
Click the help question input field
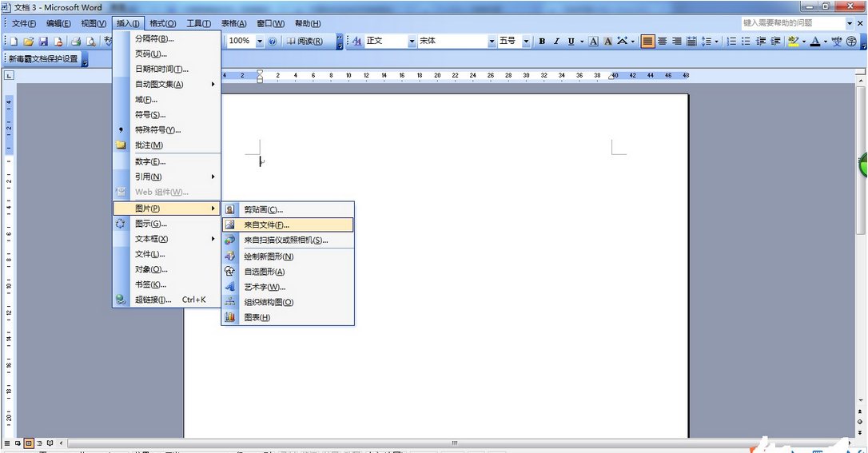(x=793, y=23)
